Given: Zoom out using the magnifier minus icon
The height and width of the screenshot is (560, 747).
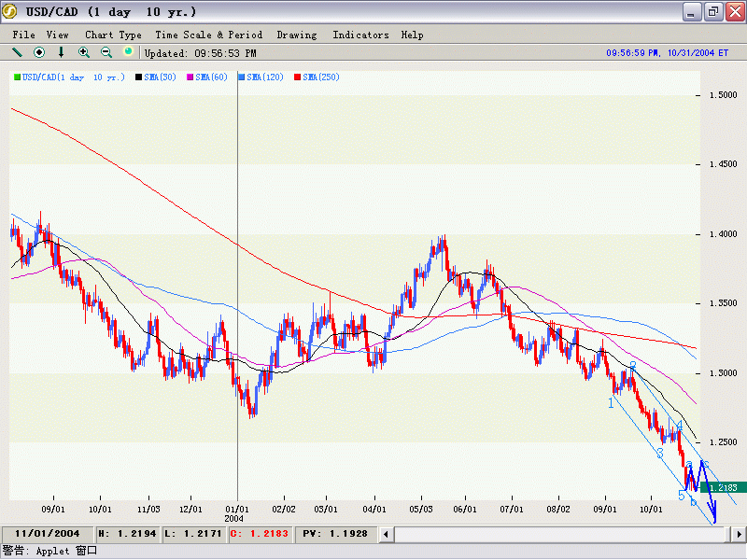Looking at the screenshot, I should click(x=106, y=52).
